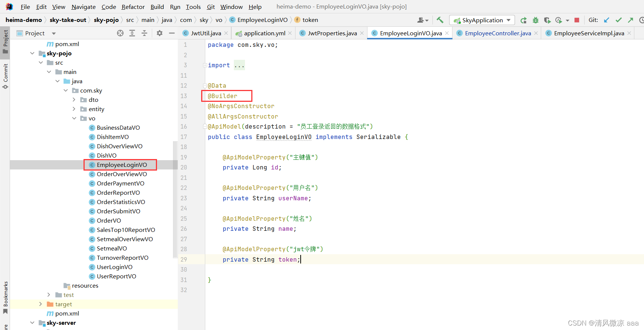Place cursor on the @Data annotation
This screenshot has width=644, height=330.
click(x=217, y=86)
